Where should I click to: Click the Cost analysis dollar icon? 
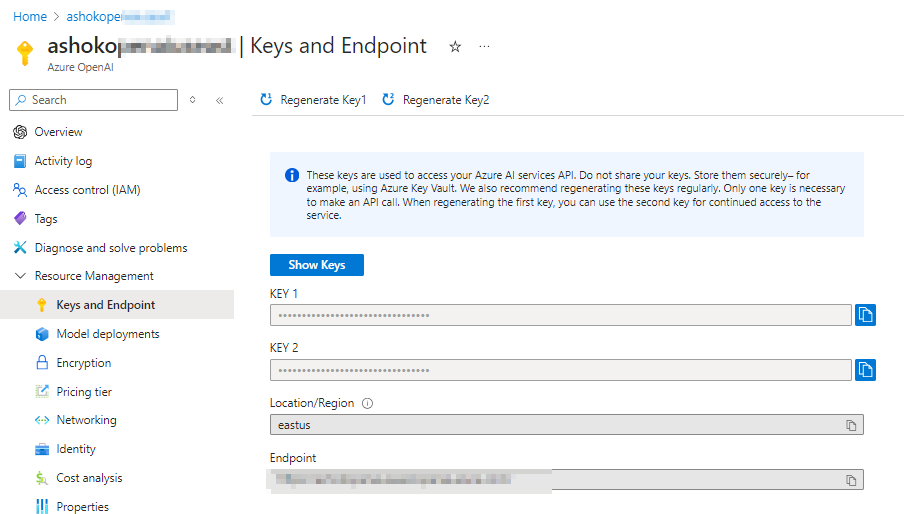(x=42, y=478)
